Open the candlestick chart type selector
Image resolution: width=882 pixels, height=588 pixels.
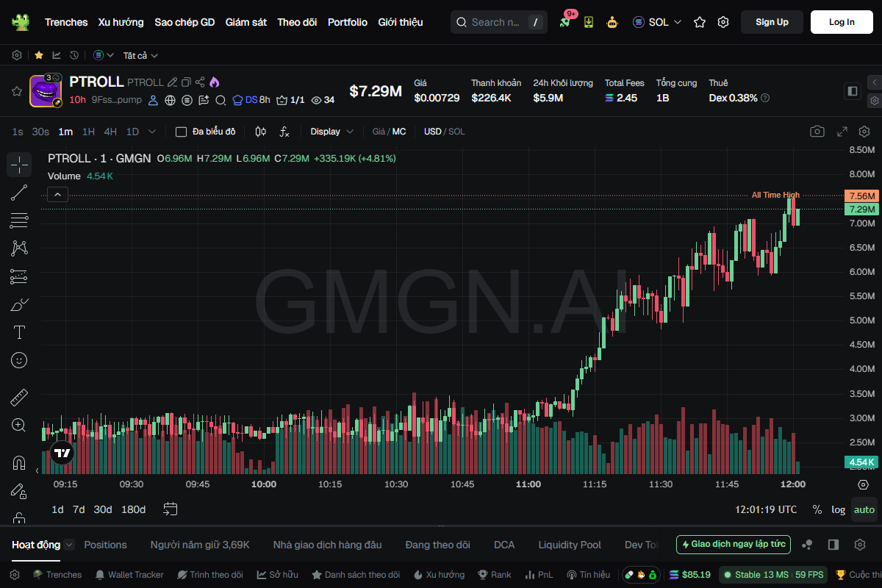click(260, 132)
